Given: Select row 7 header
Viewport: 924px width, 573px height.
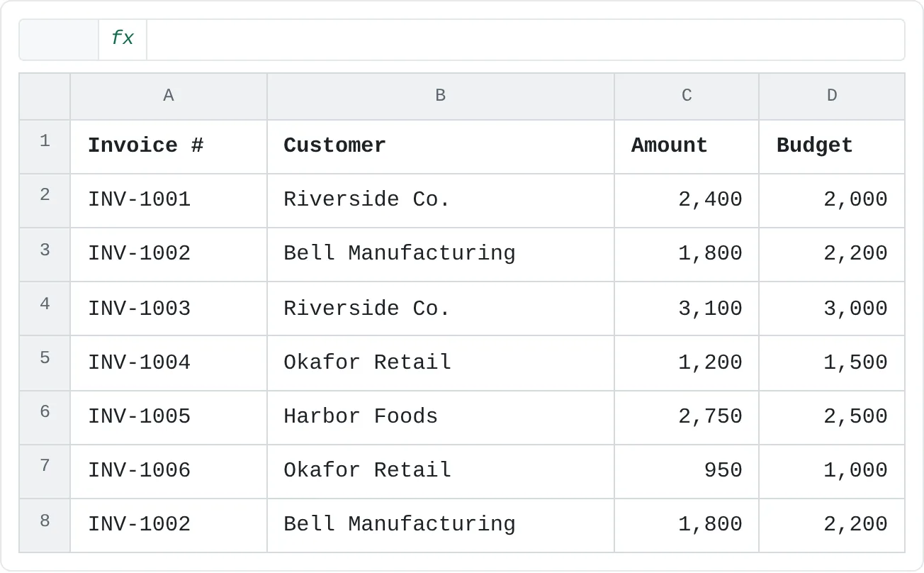Looking at the screenshot, I should click(x=45, y=472).
